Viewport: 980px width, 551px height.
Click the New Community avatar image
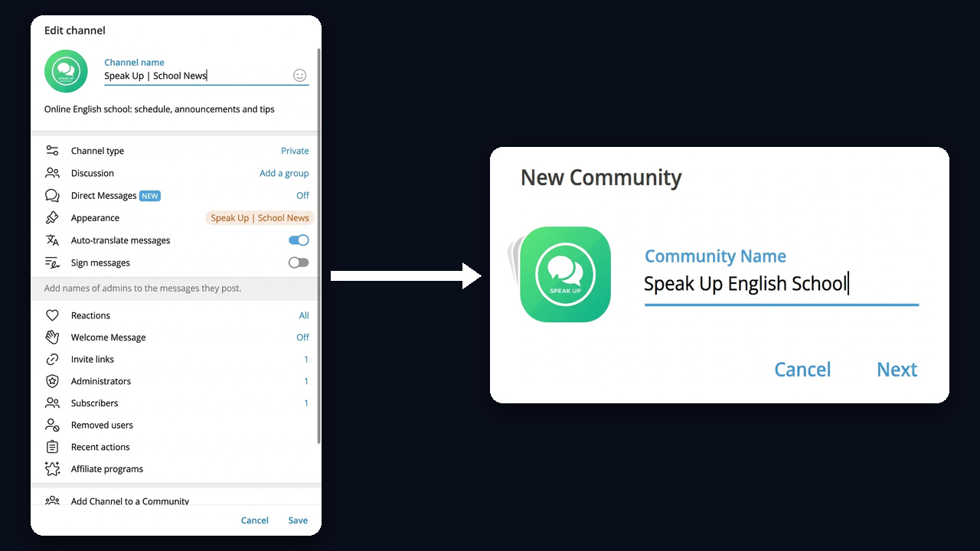(565, 274)
